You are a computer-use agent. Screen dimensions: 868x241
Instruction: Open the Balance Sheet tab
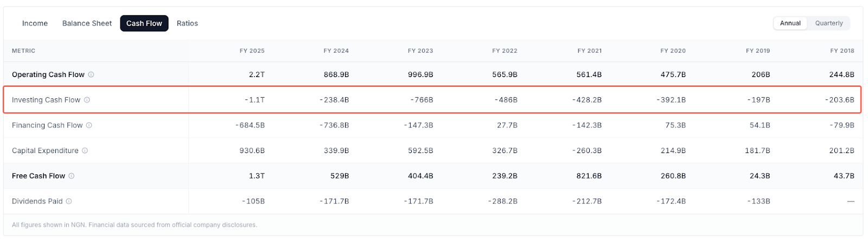[87, 23]
